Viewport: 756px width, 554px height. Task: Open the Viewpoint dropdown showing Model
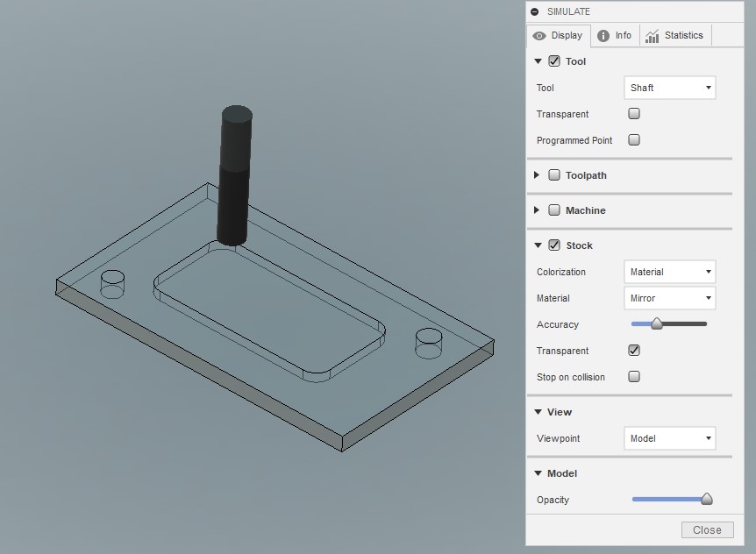(670, 438)
